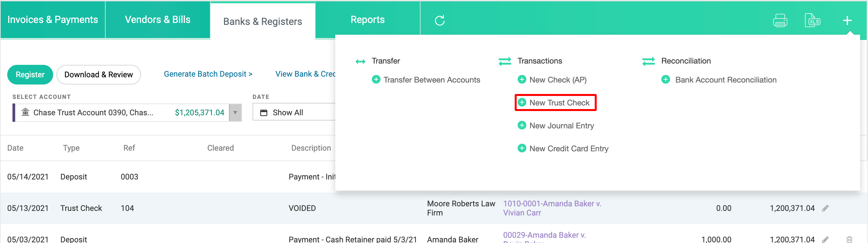The height and width of the screenshot is (243, 868).
Task: Click Cleared column header
Action: point(220,148)
